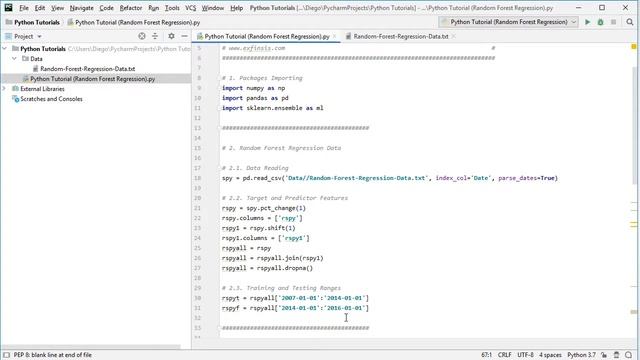Expand External Libraries node
Viewport: 640px width, 360px height.
(5, 89)
